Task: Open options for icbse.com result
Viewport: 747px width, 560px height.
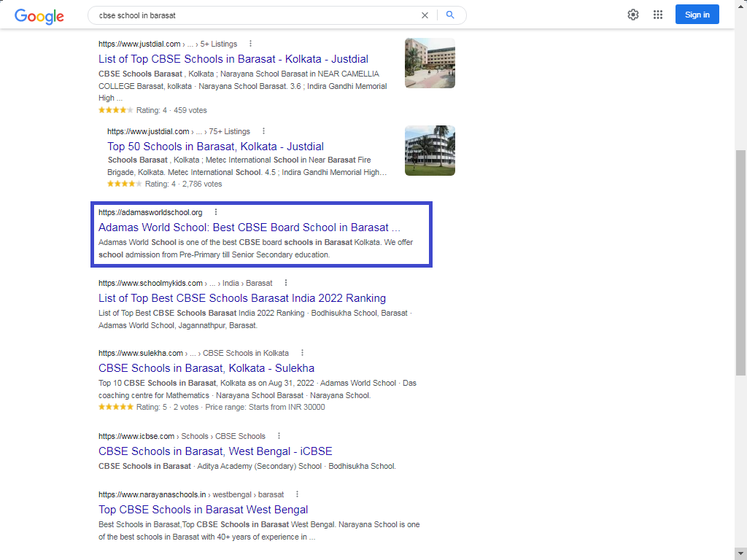Action: click(x=279, y=436)
